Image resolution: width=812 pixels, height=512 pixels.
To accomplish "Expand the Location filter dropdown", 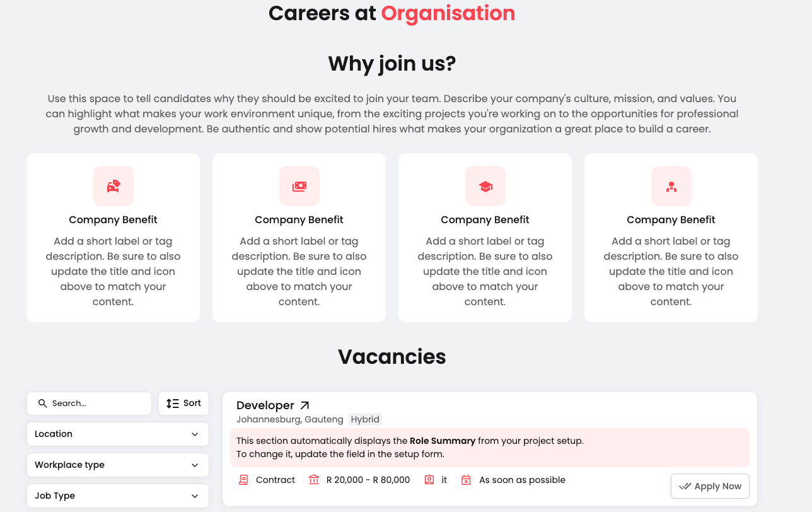I will (118, 434).
